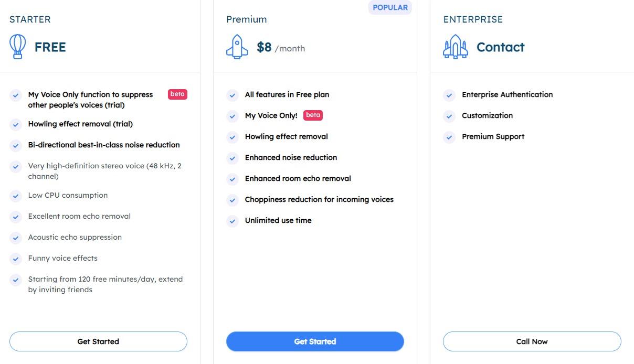This screenshot has height=364, width=634.
Task: Click the checkmark next to Low CPU consumption
Action: click(x=16, y=196)
